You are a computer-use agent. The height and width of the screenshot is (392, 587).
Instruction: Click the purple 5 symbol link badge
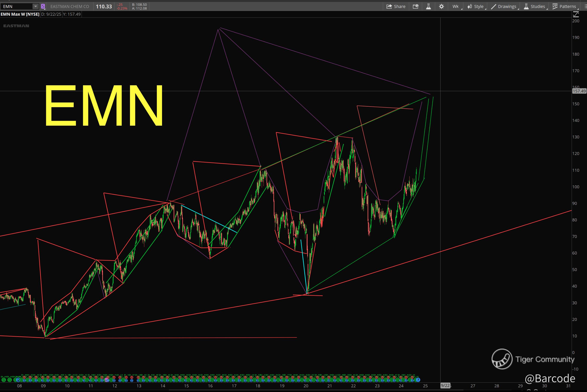(x=43, y=6)
